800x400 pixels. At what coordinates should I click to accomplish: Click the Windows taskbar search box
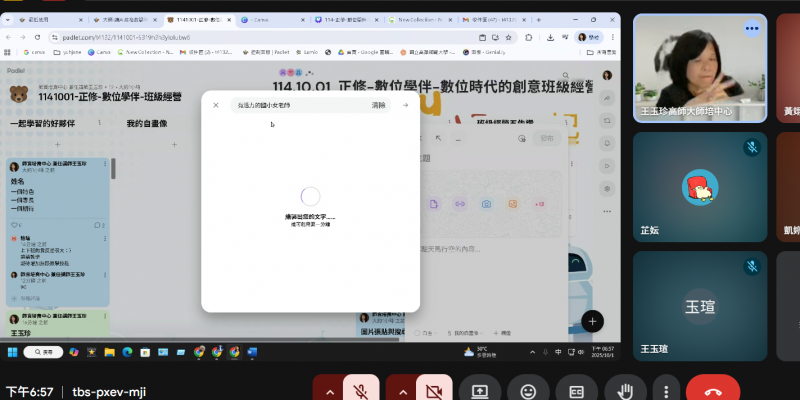click(43, 352)
